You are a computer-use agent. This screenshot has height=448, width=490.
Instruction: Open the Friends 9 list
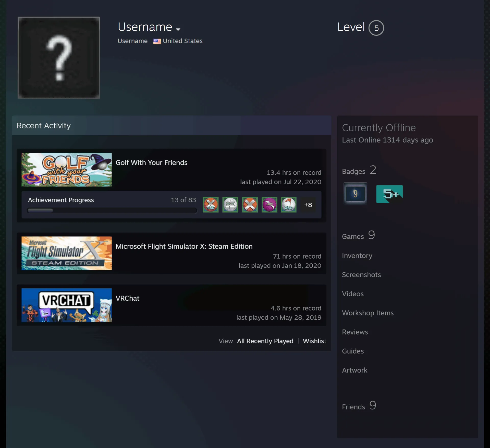(359, 406)
